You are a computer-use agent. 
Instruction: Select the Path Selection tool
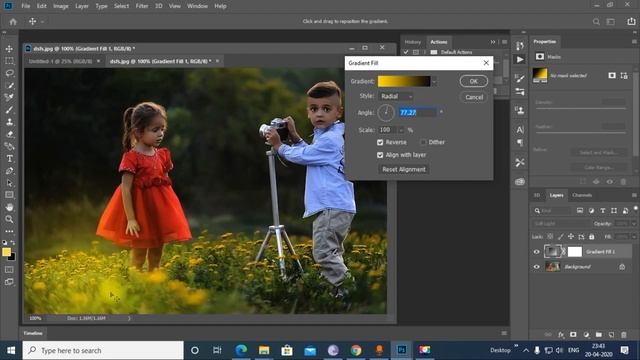pos(9,183)
